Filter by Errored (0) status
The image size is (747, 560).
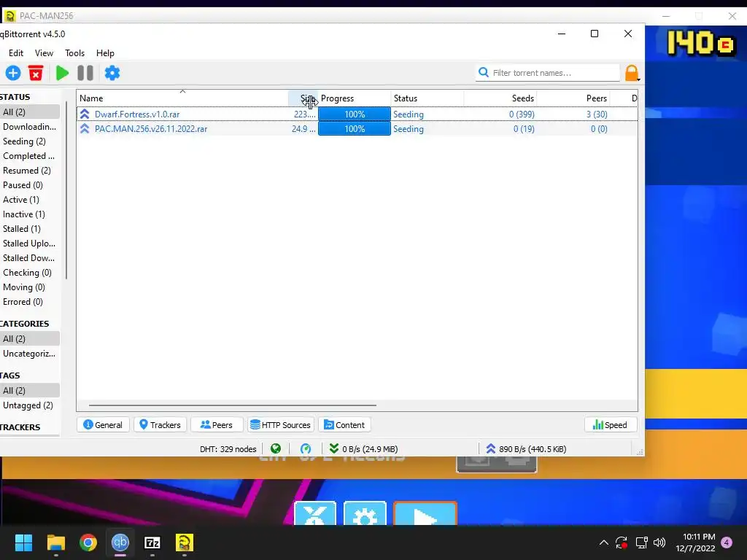pos(29,301)
